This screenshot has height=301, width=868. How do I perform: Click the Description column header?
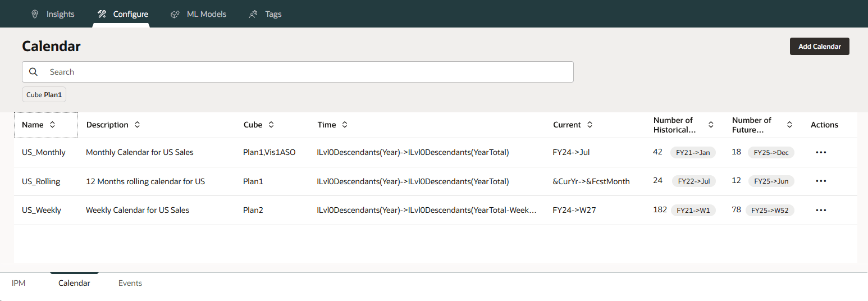pyautogui.click(x=108, y=125)
